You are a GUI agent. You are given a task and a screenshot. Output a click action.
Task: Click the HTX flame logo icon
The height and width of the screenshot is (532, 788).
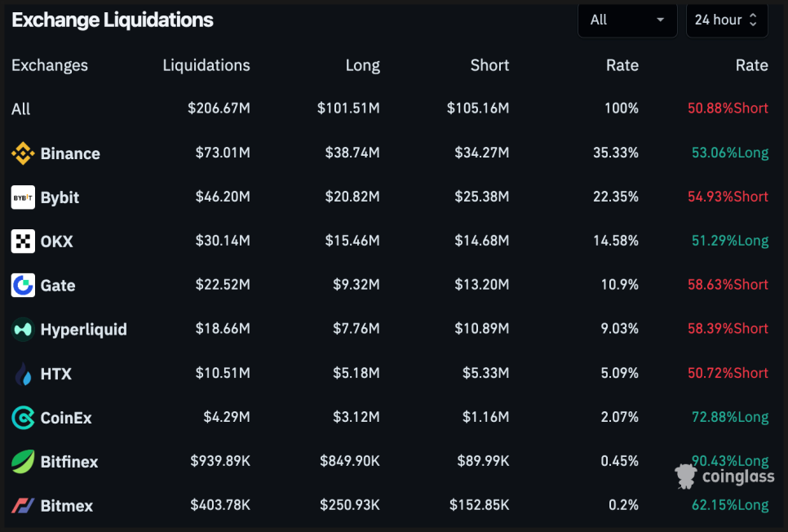23,374
